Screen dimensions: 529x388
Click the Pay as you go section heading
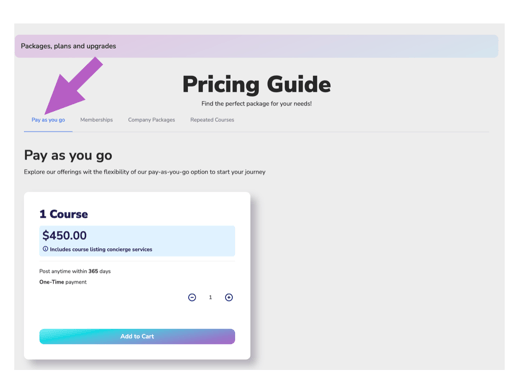(x=68, y=156)
